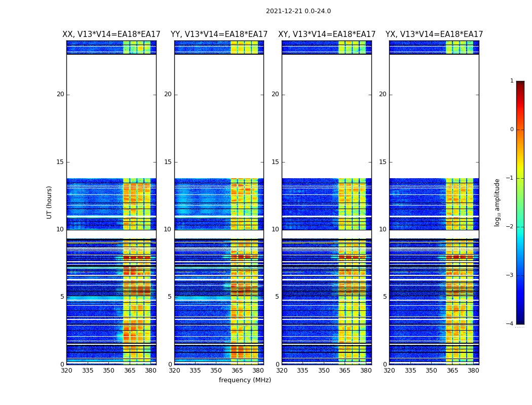Click the 350 frequency tick under YX panel
The image size is (532, 405).
click(431, 371)
